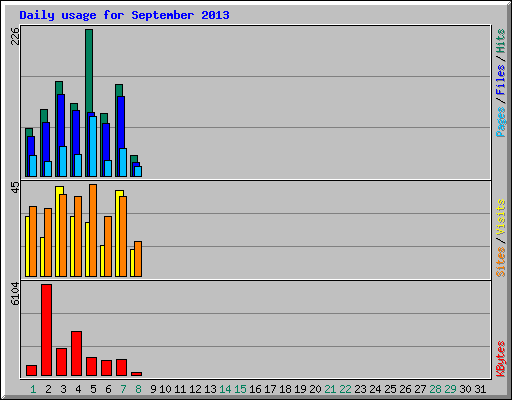This screenshot has width=512, height=400.
Task: Click the red KBytes bar for day 7
Action: pos(121,368)
